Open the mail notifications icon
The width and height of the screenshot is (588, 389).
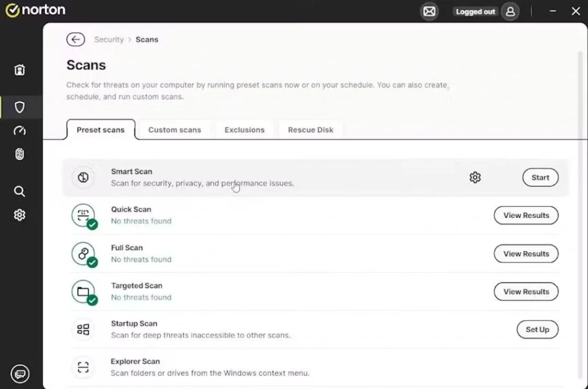[x=429, y=11]
